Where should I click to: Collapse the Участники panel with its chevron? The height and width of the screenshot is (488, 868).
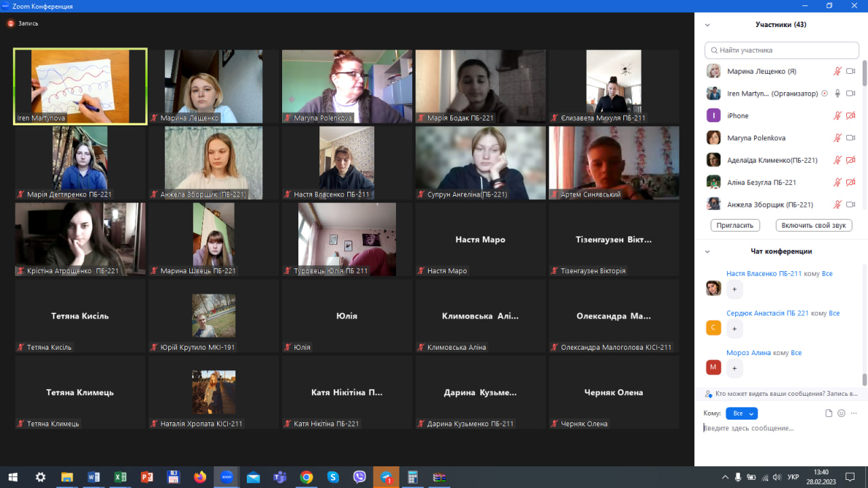[707, 25]
